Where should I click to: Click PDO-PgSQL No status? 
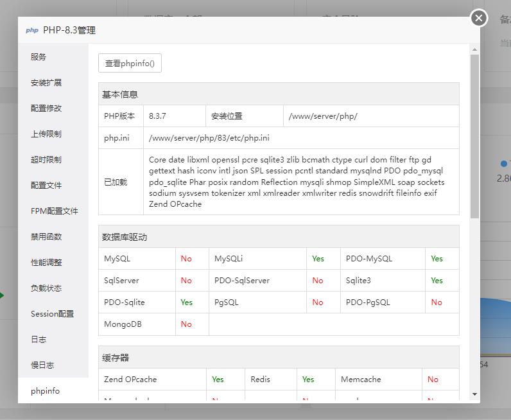tap(437, 302)
